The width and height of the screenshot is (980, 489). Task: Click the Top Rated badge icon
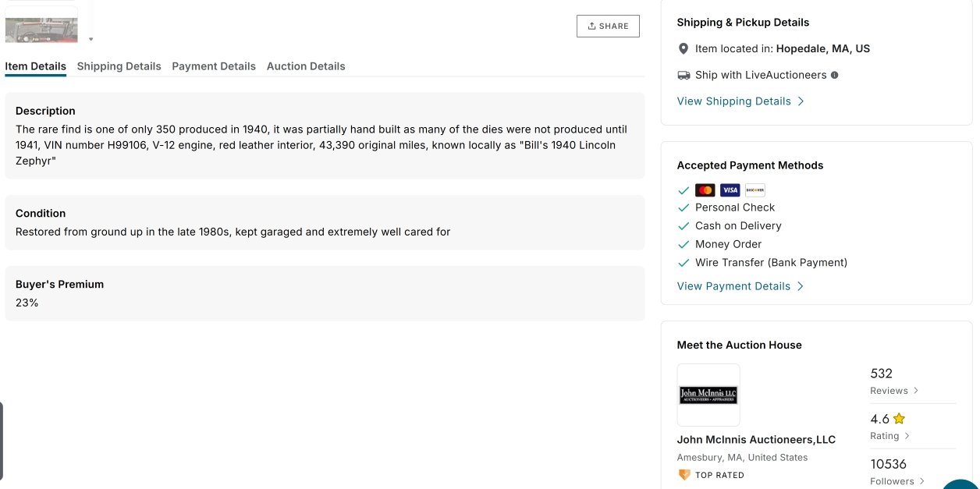point(684,475)
